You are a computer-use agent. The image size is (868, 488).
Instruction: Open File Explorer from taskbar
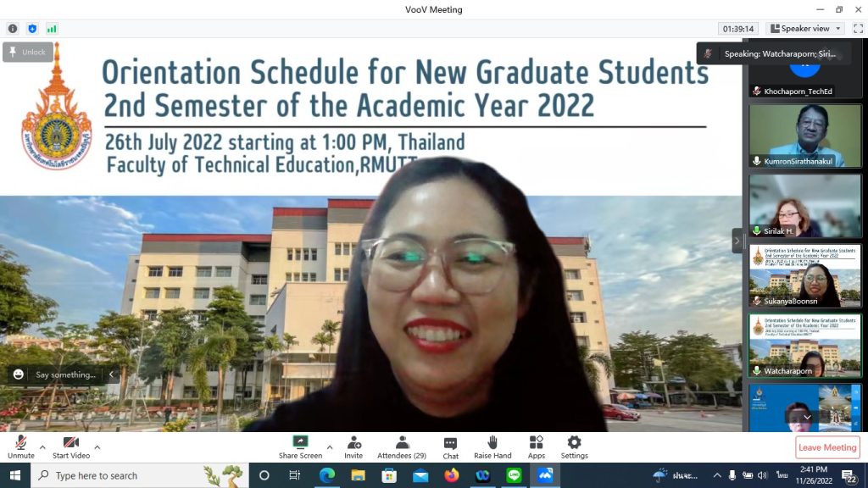tap(359, 476)
